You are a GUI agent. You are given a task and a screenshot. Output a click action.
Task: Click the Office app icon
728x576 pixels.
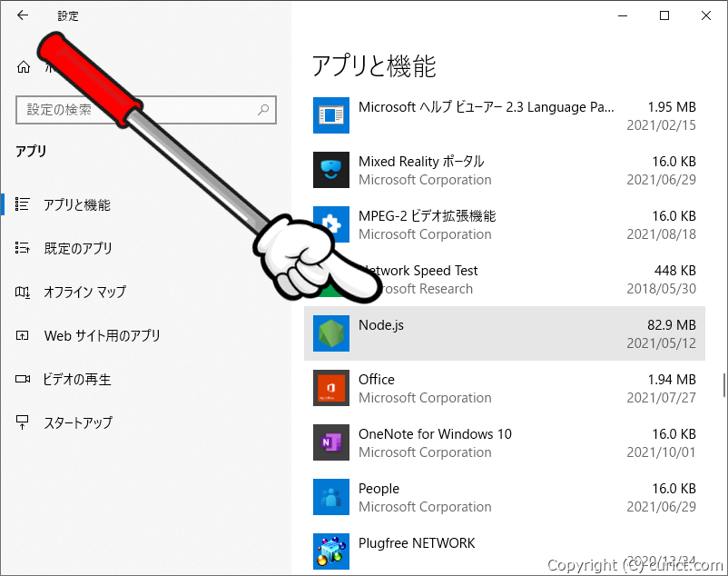tap(330, 388)
